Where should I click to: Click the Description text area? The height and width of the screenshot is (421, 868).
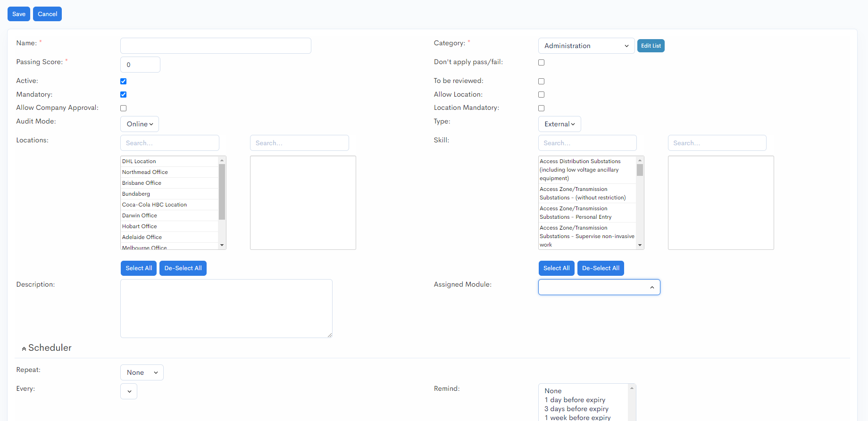[x=226, y=308]
